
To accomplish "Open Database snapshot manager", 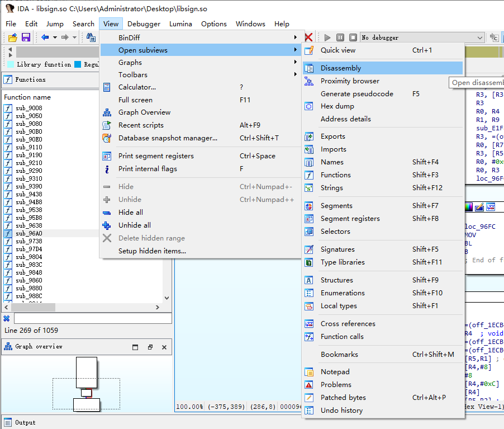I will 201,138.
